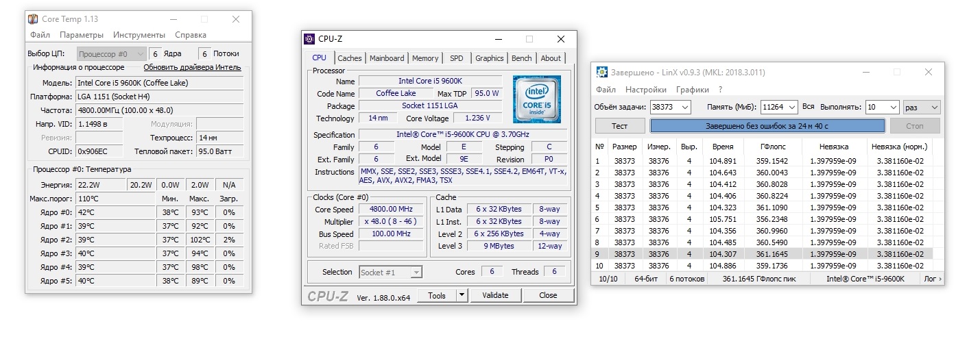Image resolution: width=980 pixels, height=339 pixels.
Task: Expand the Socket #1 selection dropdown
Action: pyautogui.click(x=390, y=273)
